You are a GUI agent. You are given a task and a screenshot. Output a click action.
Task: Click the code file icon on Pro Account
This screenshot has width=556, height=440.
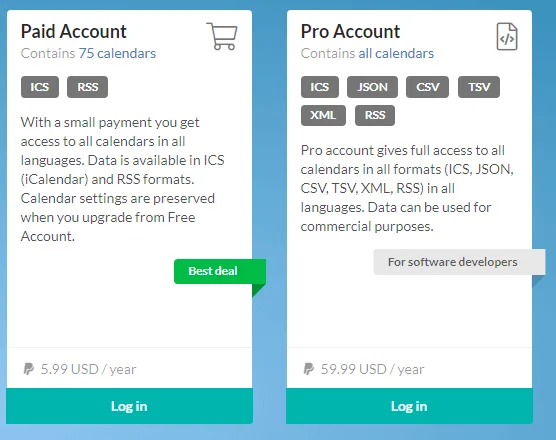pyautogui.click(x=507, y=37)
